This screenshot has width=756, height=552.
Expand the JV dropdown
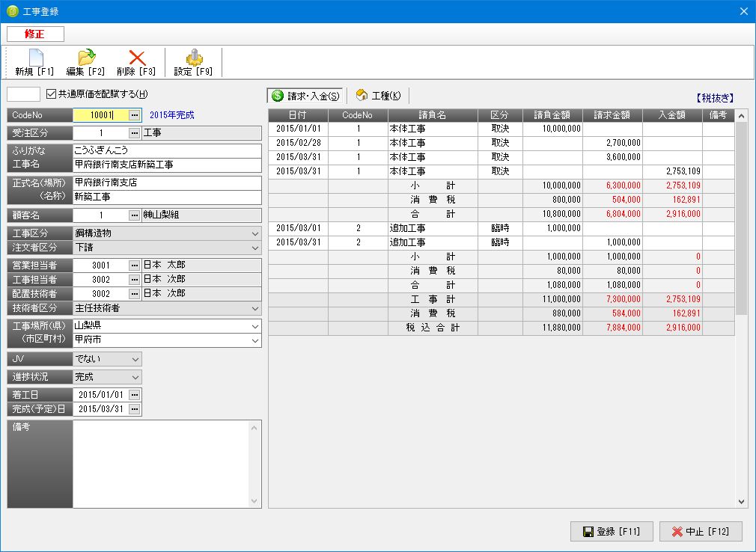click(x=135, y=359)
